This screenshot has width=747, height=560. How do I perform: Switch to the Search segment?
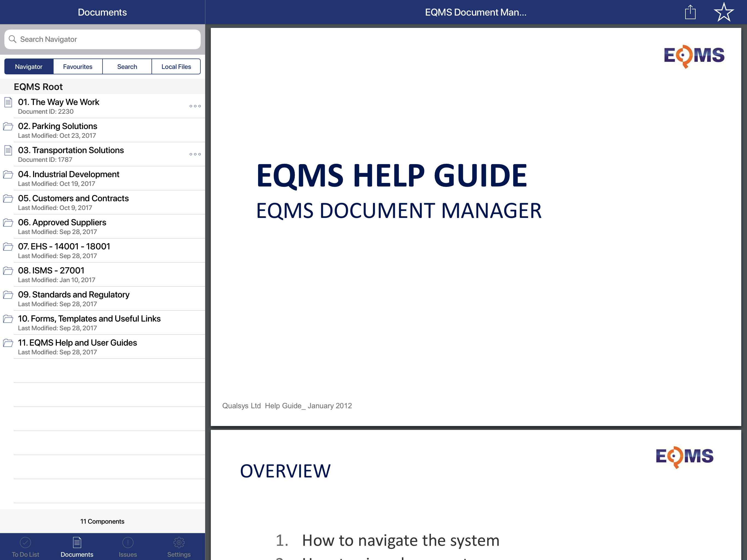pyautogui.click(x=127, y=66)
